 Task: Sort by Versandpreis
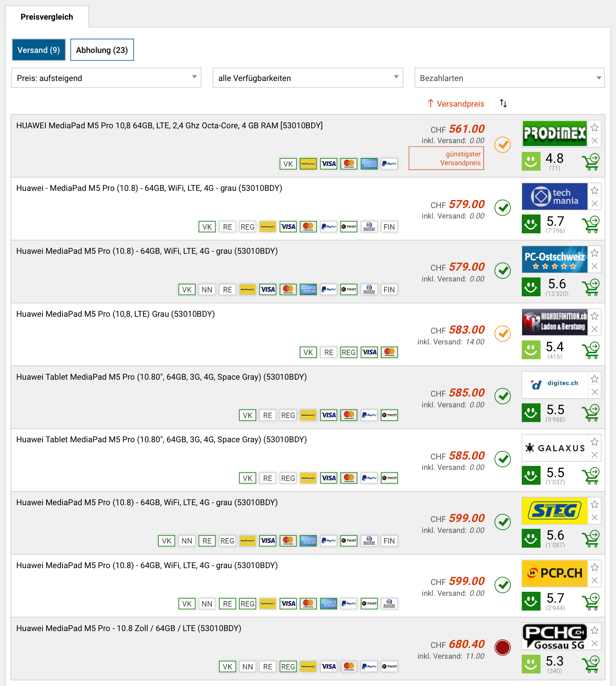click(x=456, y=104)
